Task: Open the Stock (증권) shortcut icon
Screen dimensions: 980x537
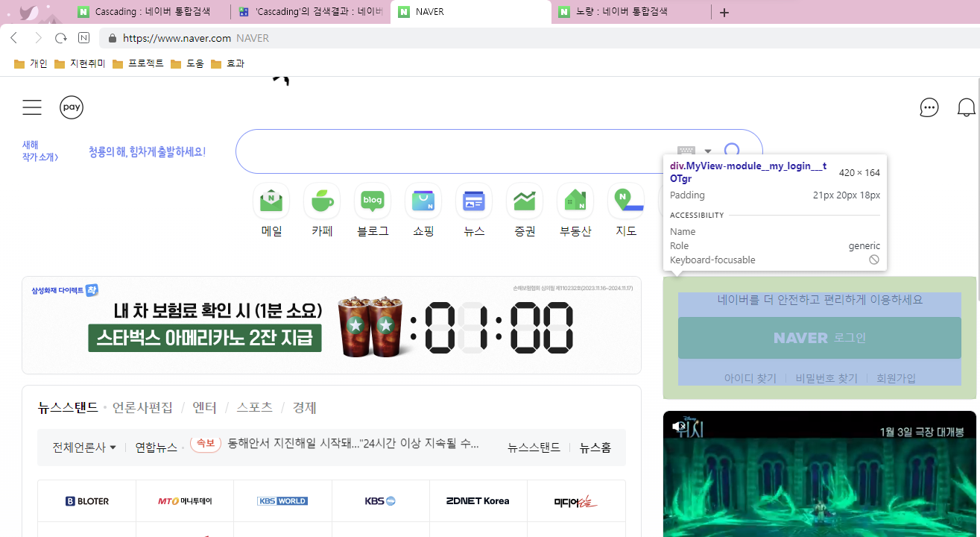Action: coord(525,201)
